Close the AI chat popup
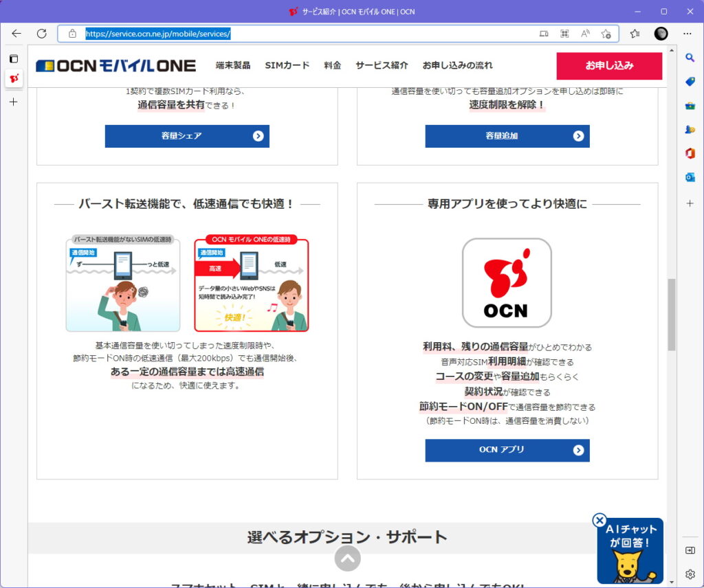The height and width of the screenshot is (588, 704). click(599, 520)
